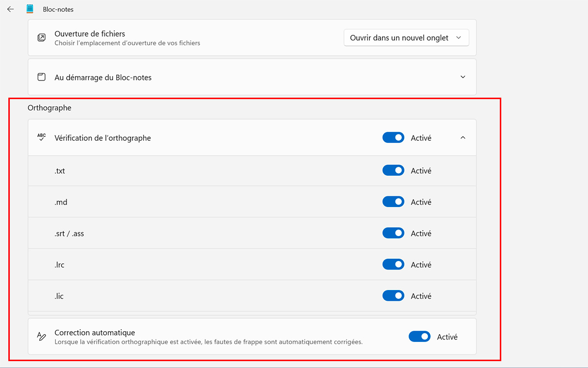Click the .srt / .ass row label
This screenshot has height=368, width=588.
coord(69,234)
